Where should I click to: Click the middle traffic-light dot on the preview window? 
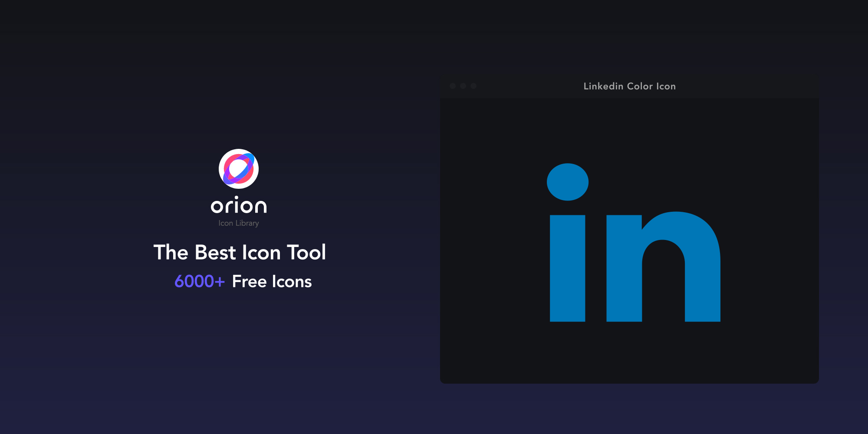coord(464,86)
